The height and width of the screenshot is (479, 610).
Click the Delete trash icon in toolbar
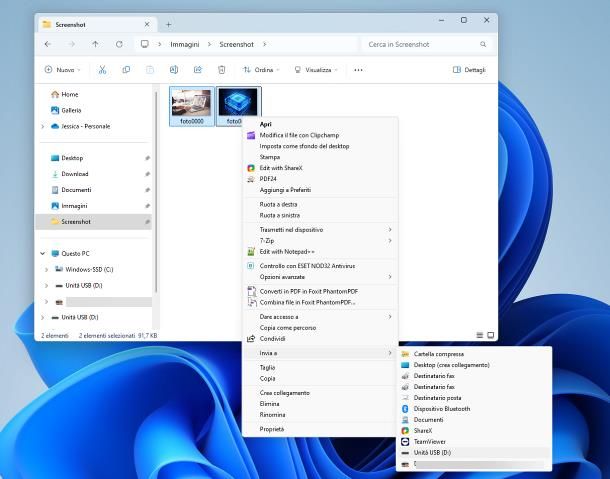(x=221, y=70)
